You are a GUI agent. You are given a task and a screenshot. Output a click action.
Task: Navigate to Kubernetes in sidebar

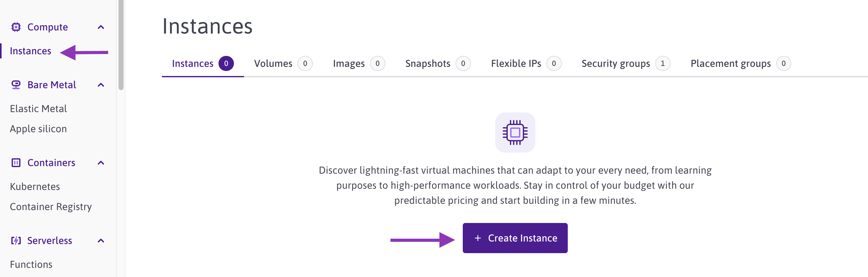[x=35, y=187]
